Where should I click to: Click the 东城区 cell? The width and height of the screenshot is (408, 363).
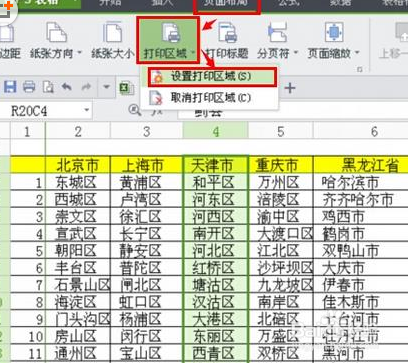[x=78, y=182]
